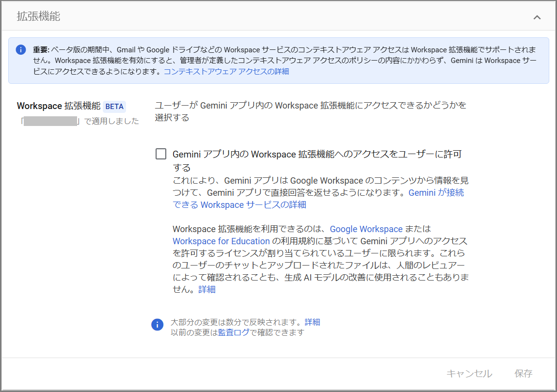Click the info icon beside 大部分の変更 note

click(158, 324)
